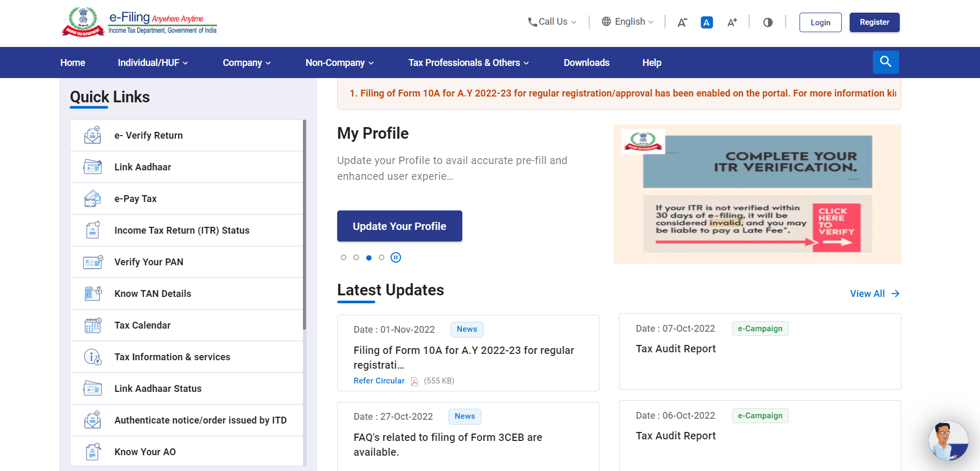
Task: Click the Verify Your PAN card icon
Action: (93, 262)
